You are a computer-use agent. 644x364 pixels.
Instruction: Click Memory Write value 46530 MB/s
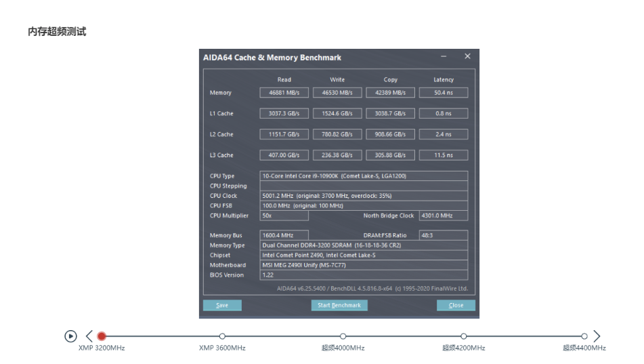(x=337, y=93)
